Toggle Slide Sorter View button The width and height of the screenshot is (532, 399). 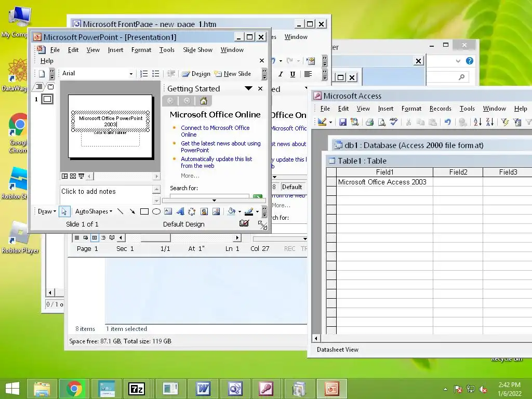pyautogui.click(x=73, y=176)
